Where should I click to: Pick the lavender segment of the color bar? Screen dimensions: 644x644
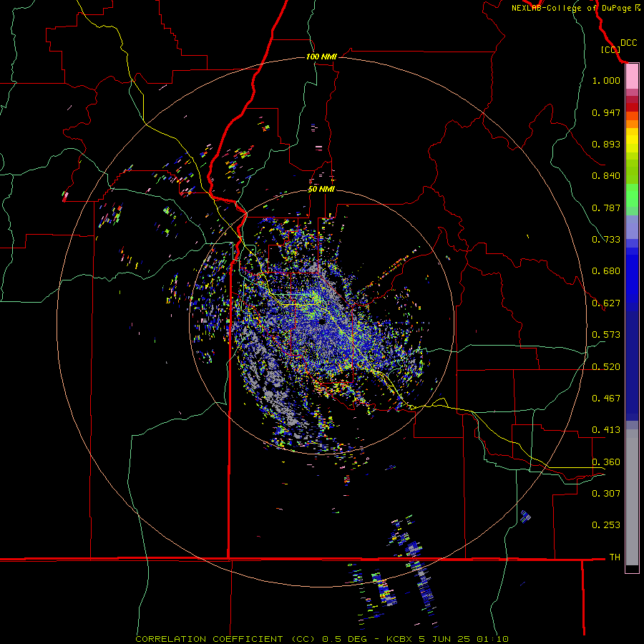632,228
